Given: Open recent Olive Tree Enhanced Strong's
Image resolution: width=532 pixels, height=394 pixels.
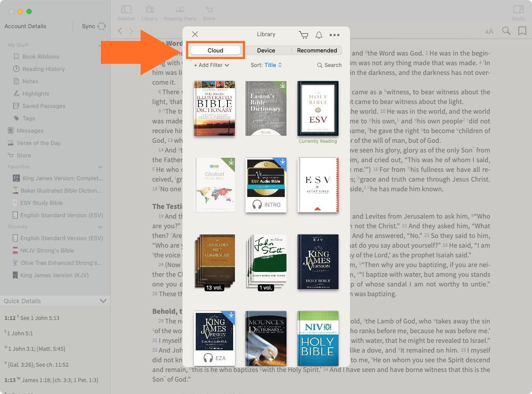Looking at the screenshot, I should coord(57,263).
